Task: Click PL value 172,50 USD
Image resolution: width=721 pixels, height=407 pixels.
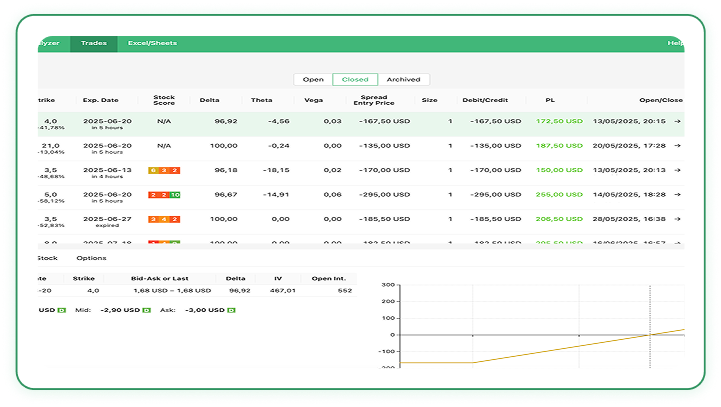Action: click(559, 121)
